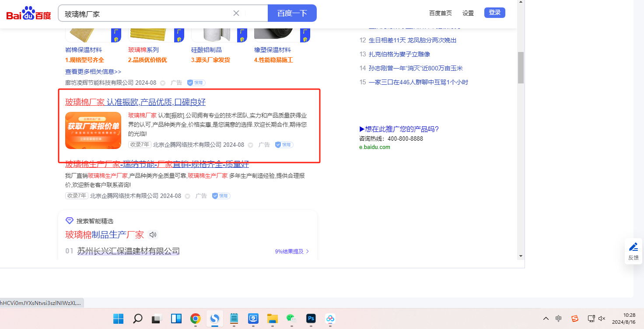Switch to Sogou browser on taskbar
Screen dimensions: 644x329
point(215,319)
